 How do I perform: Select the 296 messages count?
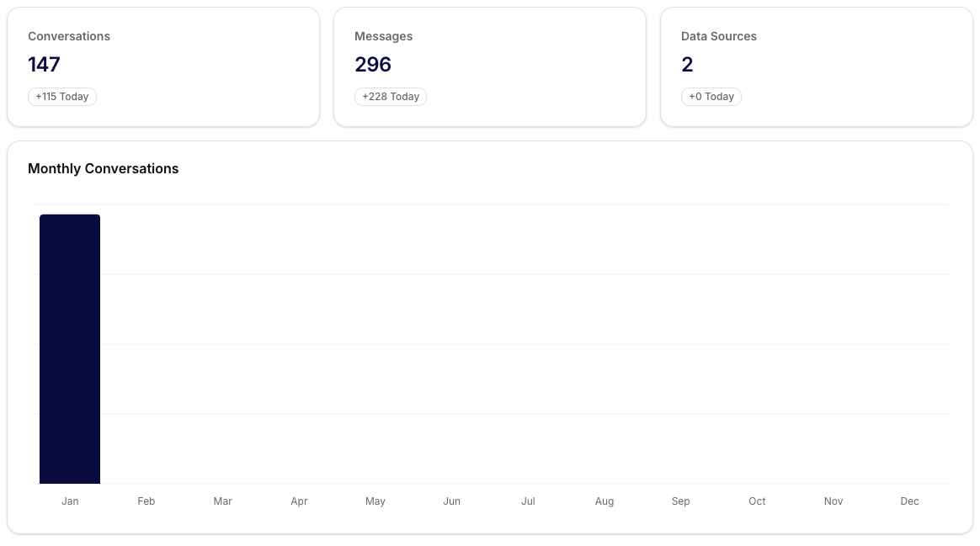pyautogui.click(x=373, y=65)
